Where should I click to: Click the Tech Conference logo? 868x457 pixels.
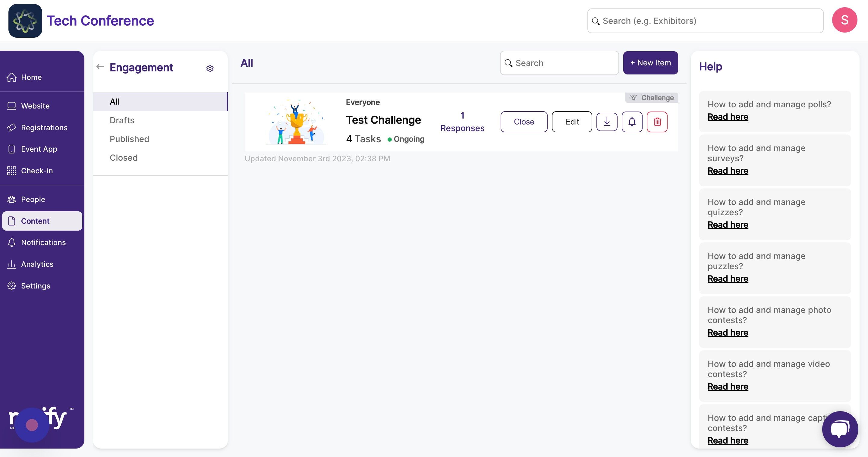click(x=25, y=20)
